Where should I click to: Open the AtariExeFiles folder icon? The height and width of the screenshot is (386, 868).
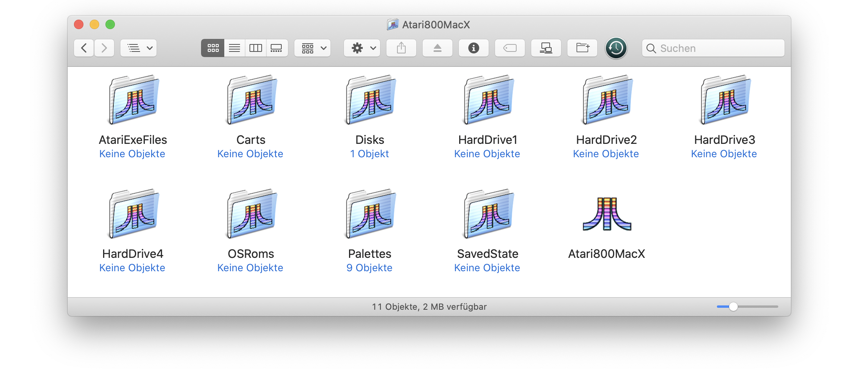point(134,100)
